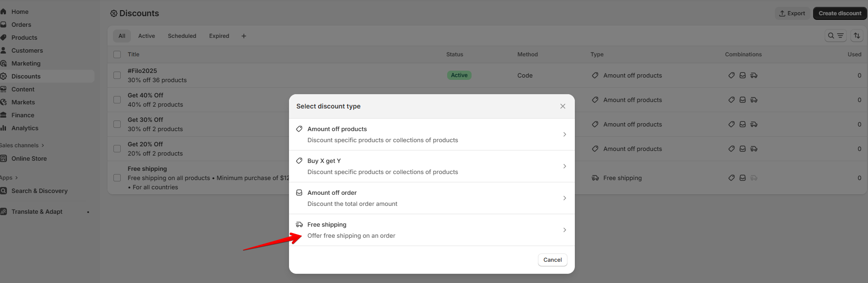Screen dimensions: 868x283
Task: Switch to the Scheduled tab
Action: click(x=182, y=36)
